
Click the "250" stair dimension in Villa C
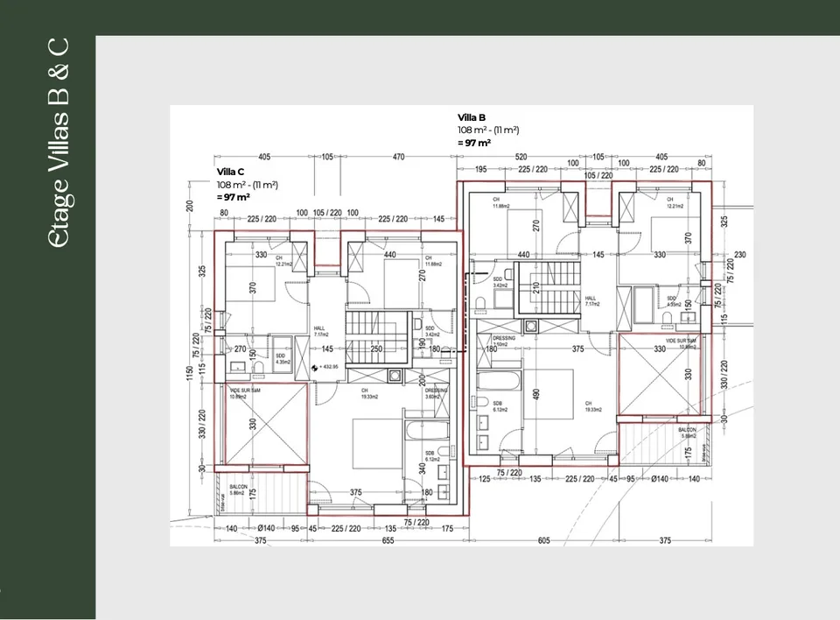[x=376, y=349]
